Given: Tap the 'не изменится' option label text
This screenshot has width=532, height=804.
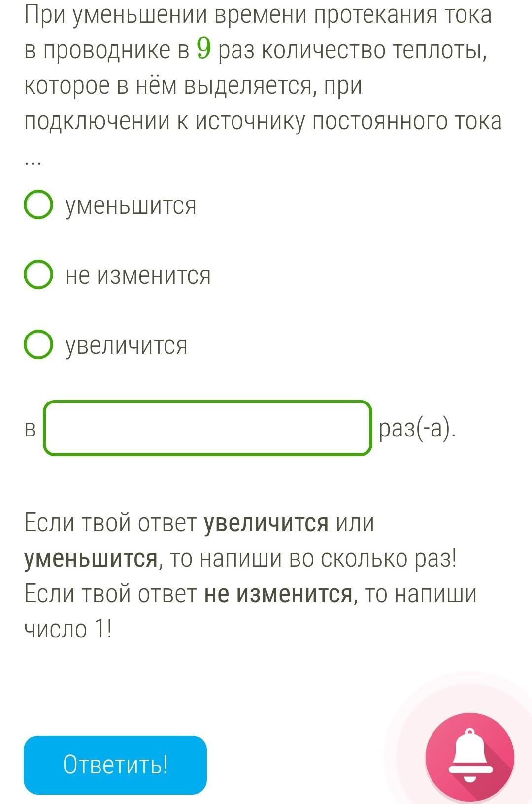Looking at the screenshot, I should point(138,275).
